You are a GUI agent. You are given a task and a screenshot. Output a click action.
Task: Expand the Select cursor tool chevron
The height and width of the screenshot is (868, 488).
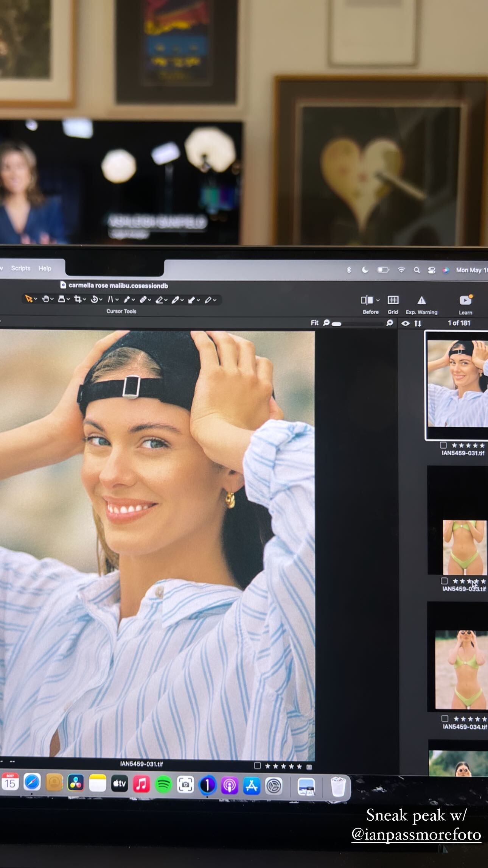click(x=36, y=299)
